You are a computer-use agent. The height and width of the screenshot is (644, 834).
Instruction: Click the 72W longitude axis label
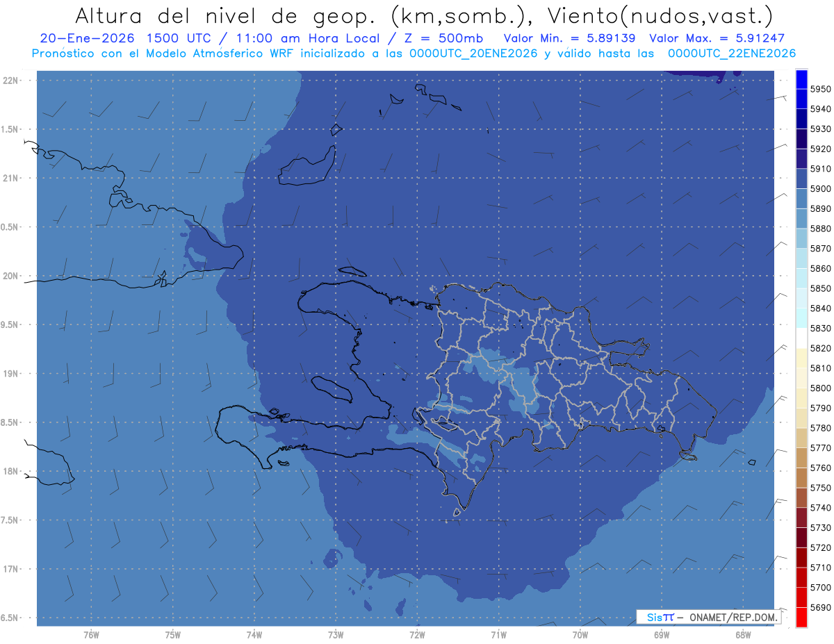(x=417, y=634)
